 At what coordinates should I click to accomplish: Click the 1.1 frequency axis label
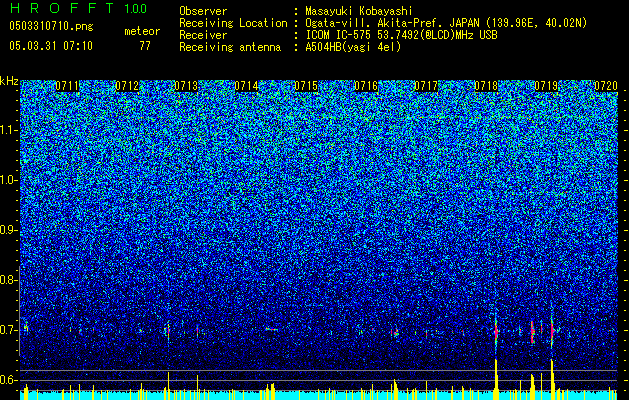coord(8,130)
